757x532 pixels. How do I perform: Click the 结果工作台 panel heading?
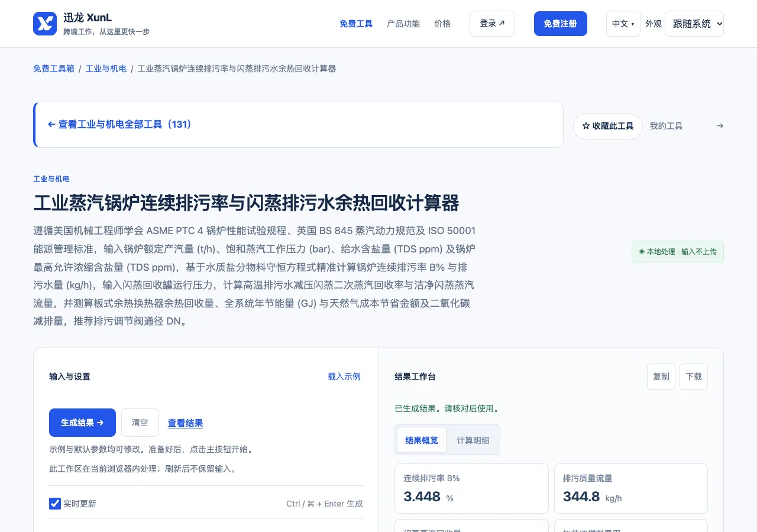tap(415, 377)
